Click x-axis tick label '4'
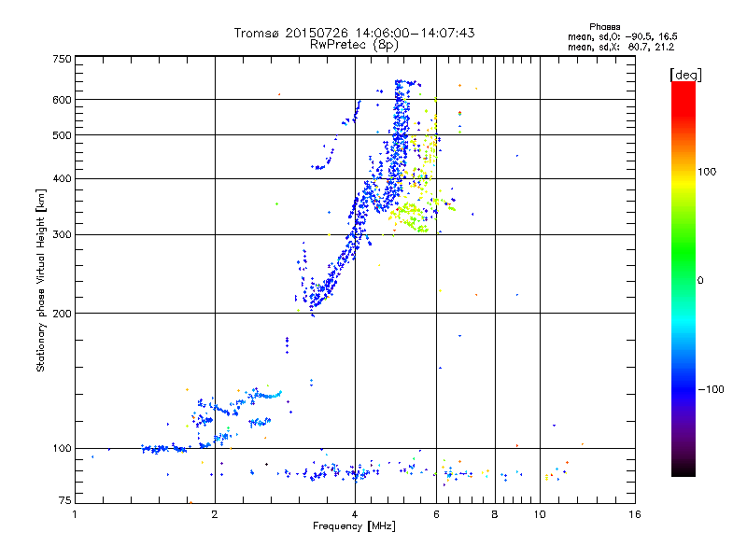Screen dimensions: 747x560 pyautogui.click(x=355, y=514)
